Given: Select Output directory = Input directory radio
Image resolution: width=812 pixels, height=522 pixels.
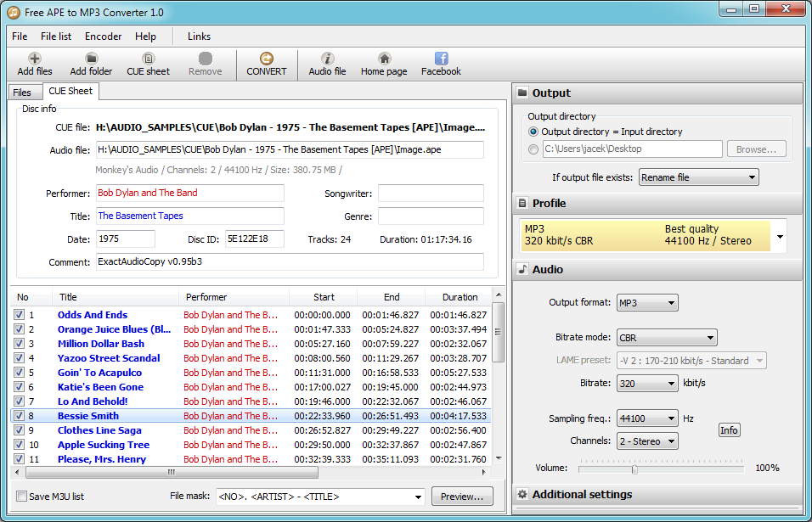Looking at the screenshot, I should click(533, 132).
